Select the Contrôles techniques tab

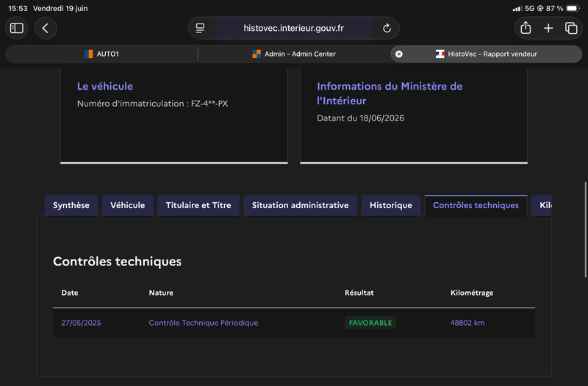[476, 205]
